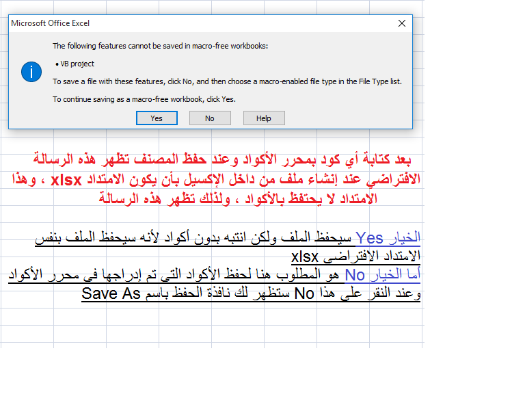Click the No button in the dialog
This screenshot has height=420, width=525.
210,118
